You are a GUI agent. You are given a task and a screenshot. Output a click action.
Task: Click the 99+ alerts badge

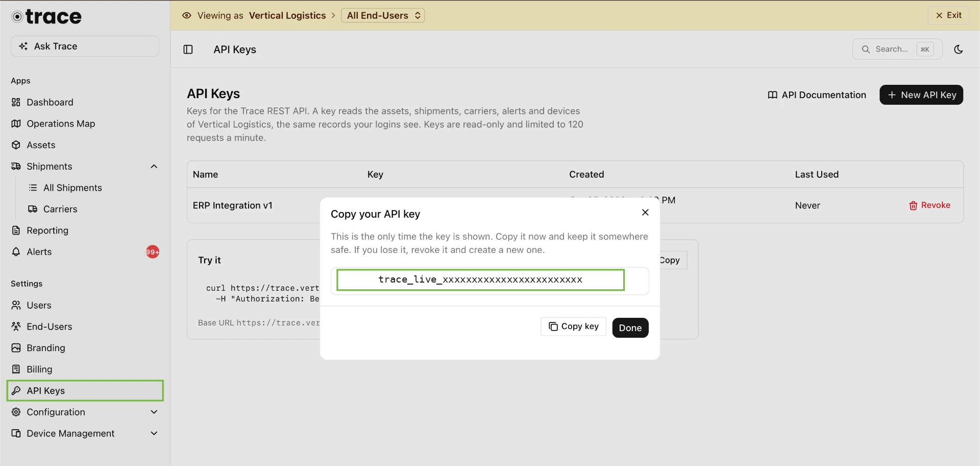pos(153,252)
